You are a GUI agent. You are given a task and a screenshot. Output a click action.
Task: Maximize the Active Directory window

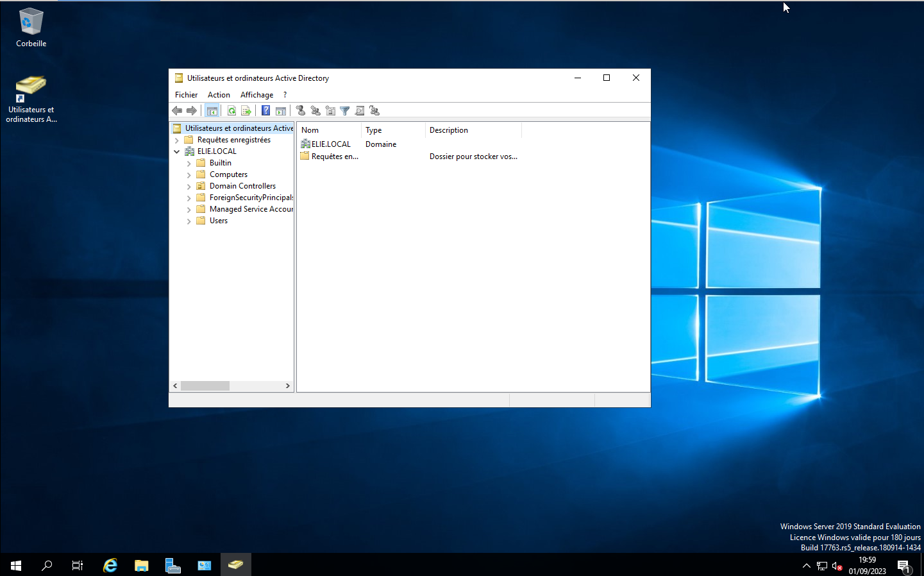(607, 78)
